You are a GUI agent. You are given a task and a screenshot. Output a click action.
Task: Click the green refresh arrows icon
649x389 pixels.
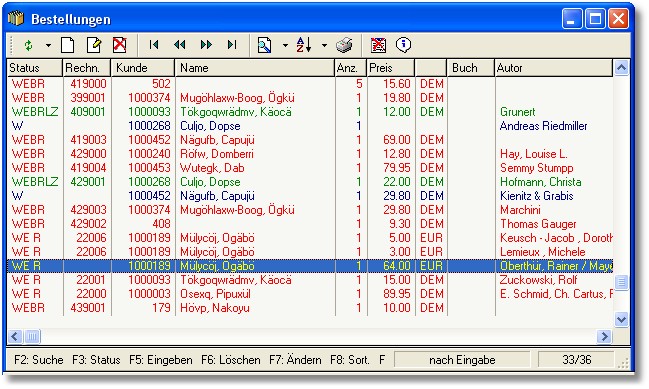[x=28, y=45]
